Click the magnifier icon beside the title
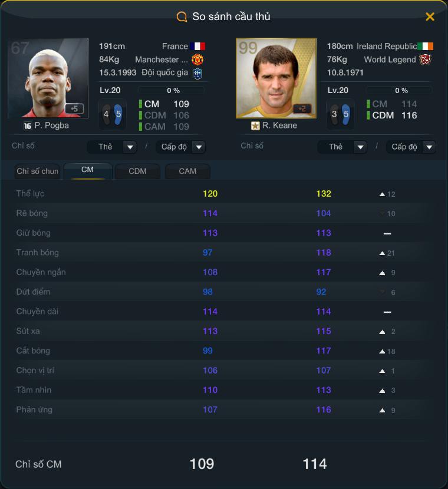Screen dimensions: 448x489 click(x=182, y=16)
